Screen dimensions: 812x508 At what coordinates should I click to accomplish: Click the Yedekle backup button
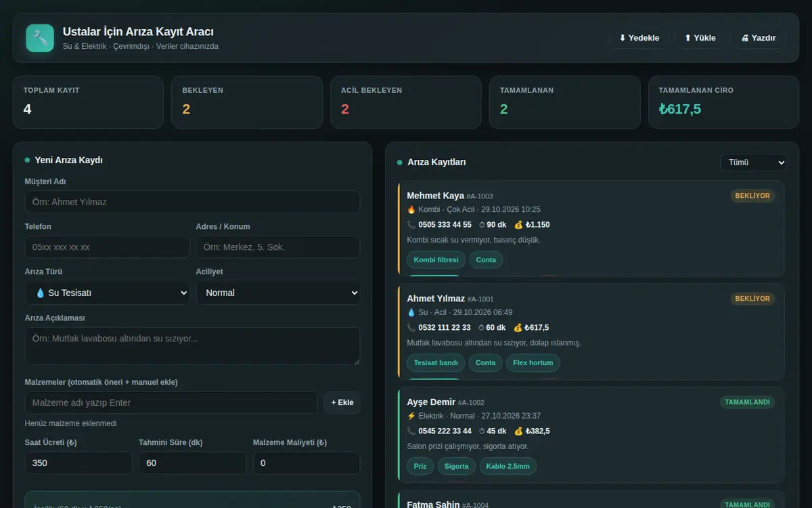(639, 38)
